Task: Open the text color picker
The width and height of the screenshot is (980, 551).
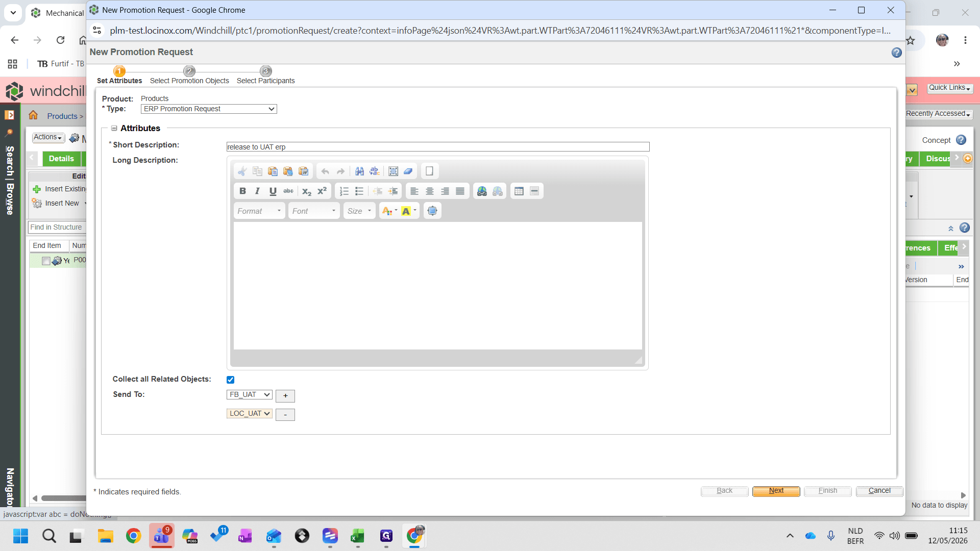Action: click(x=389, y=211)
